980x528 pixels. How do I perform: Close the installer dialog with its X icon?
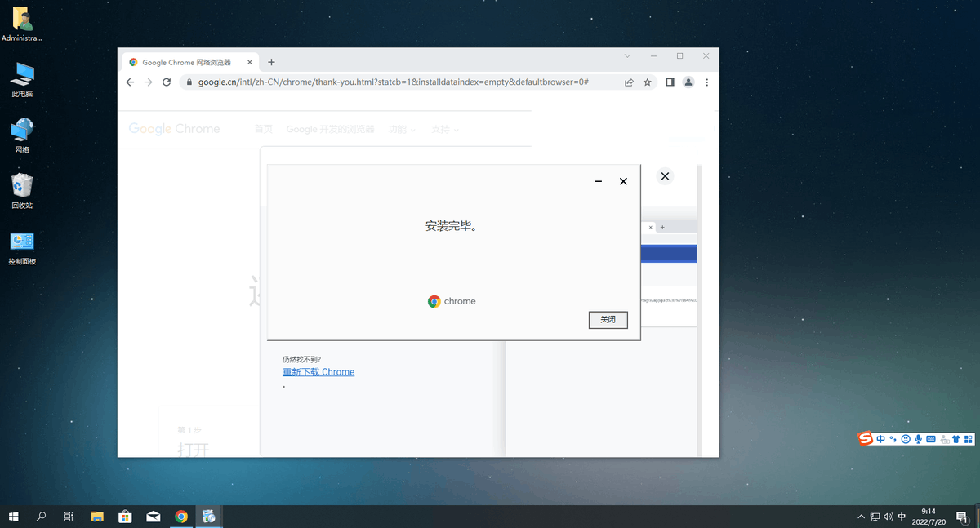click(623, 181)
